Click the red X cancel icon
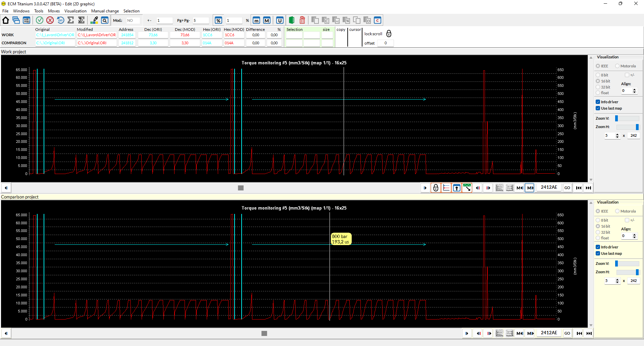Viewport: 644px width, 346px height. pos(50,20)
